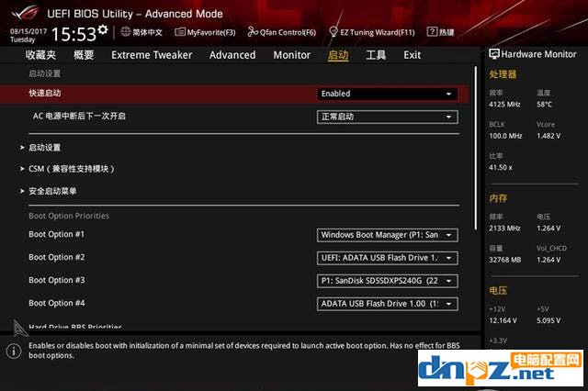Click the 15:53 clock display
The image size is (588, 391).
(x=74, y=35)
